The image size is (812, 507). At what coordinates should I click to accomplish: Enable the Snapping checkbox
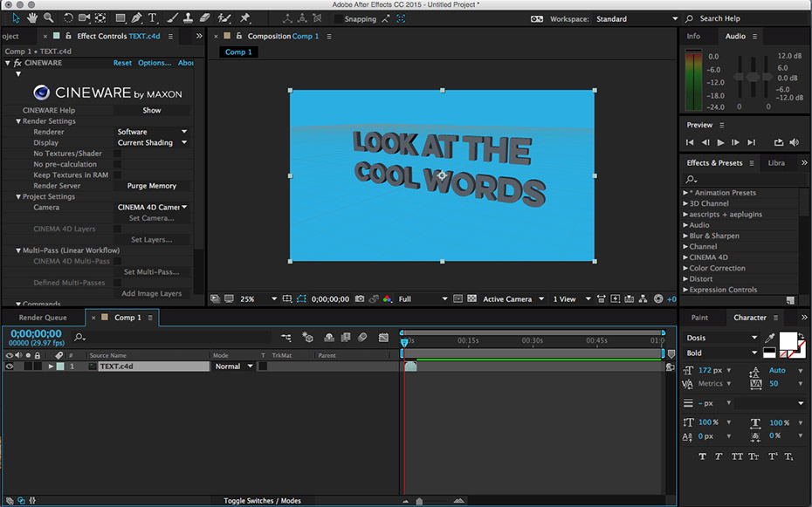[x=337, y=18]
